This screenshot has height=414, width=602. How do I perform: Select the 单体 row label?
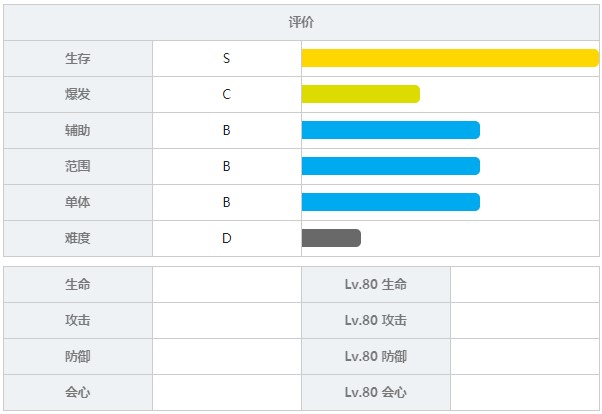[x=78, y=202]
